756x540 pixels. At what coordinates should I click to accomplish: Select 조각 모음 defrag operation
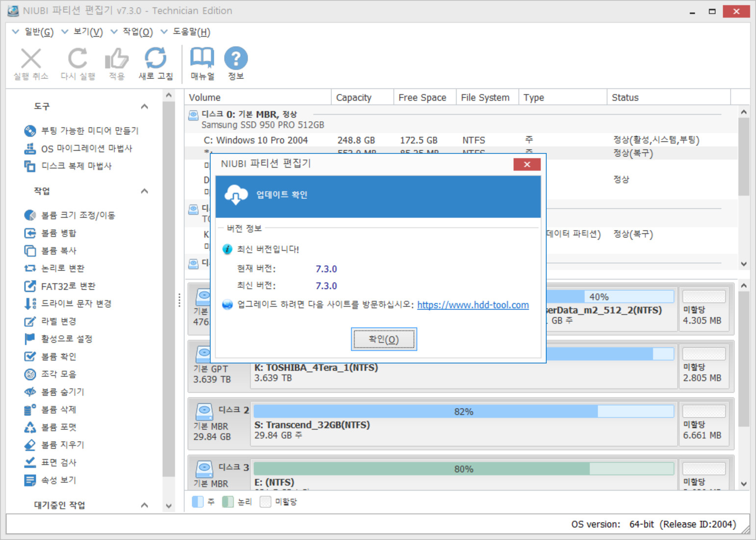(x=50, y=374)
